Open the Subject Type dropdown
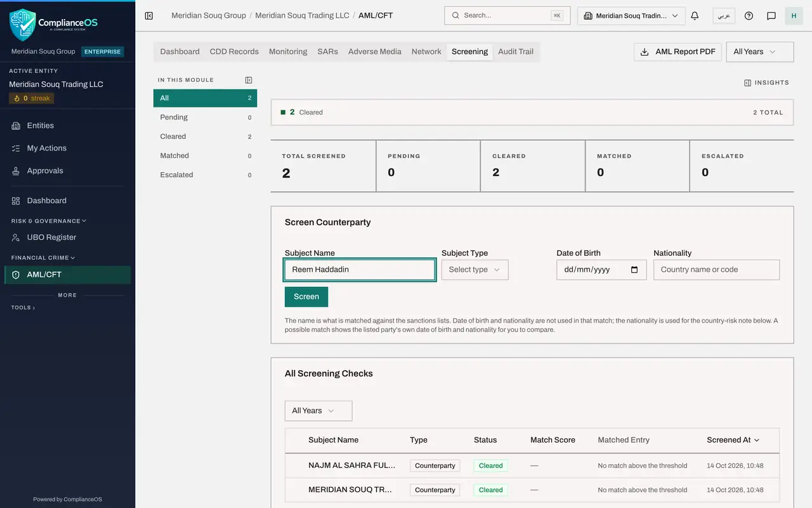Viewport: 812px width, 508px height. pyautogui.click(x=475, y=270)
